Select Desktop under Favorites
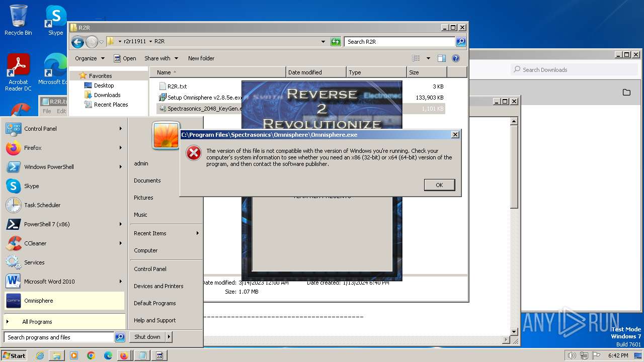The height and width of the screenshot is (362, 644). tap(104, 85)
